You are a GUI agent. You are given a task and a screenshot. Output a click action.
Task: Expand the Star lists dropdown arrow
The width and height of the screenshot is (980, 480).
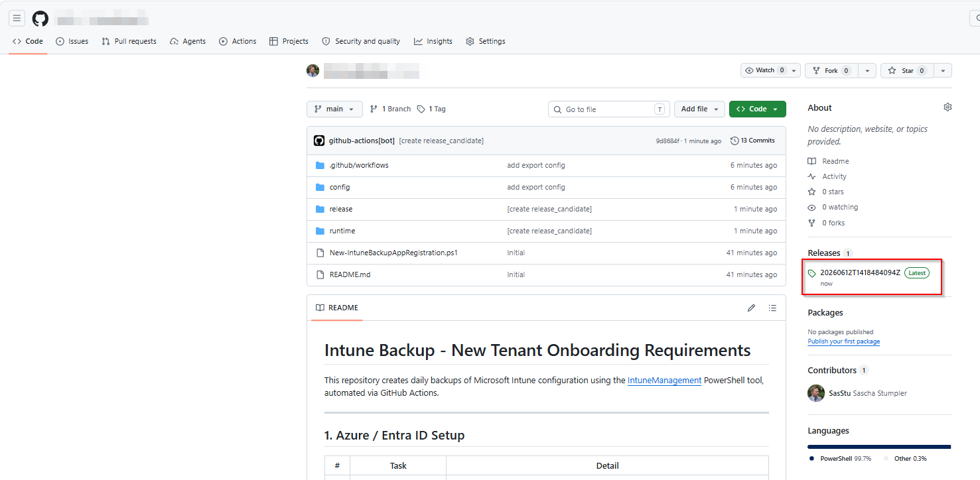(943, 70)
